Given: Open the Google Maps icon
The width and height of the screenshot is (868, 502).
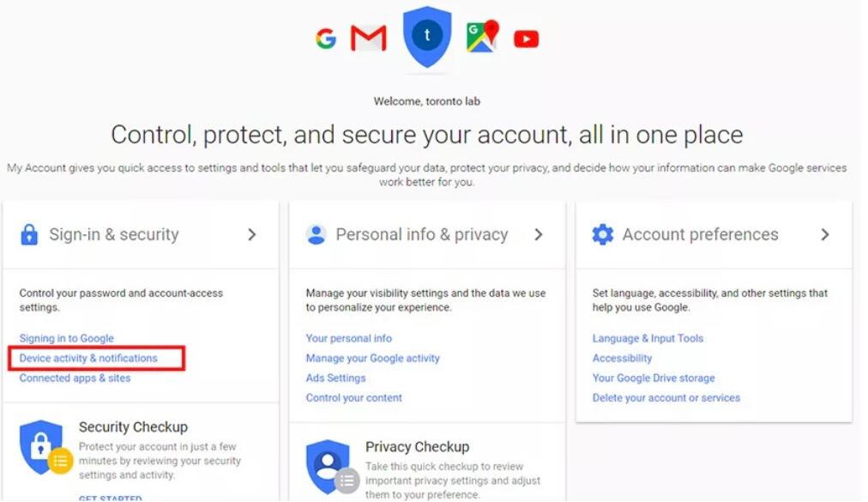Looking at the screenshot, I should click(x=482, y=37).
